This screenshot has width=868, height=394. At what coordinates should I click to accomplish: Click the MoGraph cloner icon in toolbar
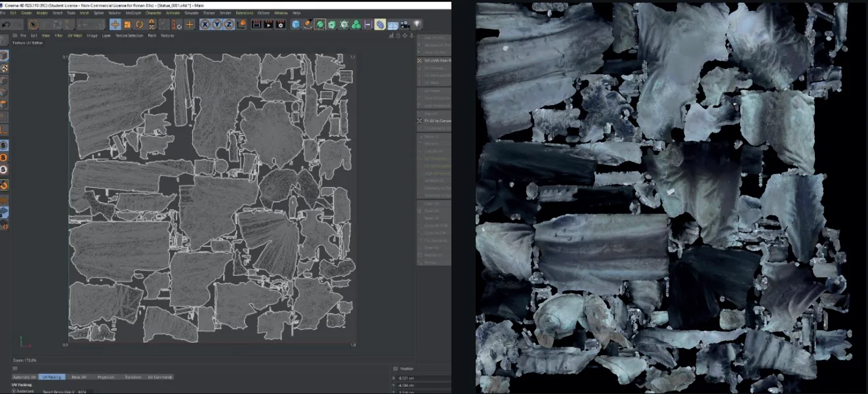coord(356,24)
